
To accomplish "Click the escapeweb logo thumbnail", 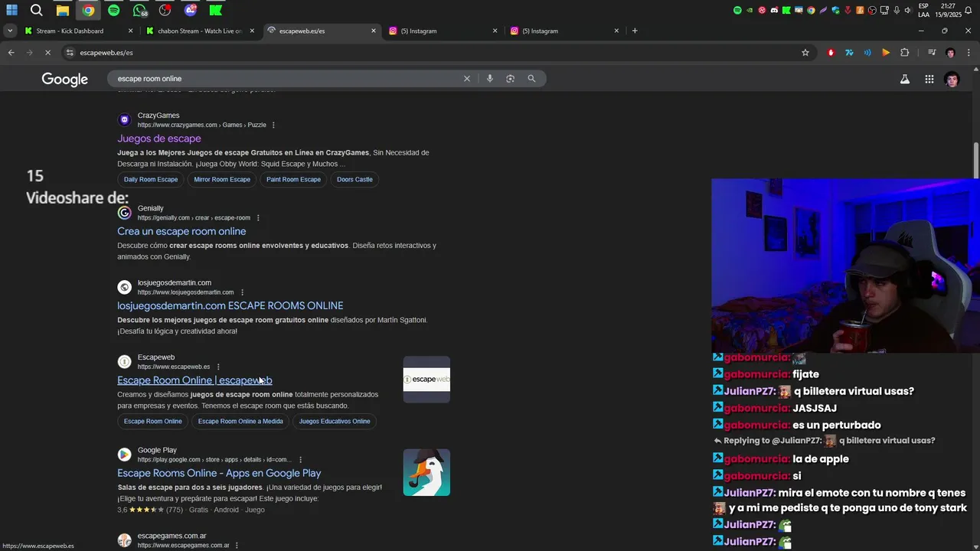I will (426, 380).
